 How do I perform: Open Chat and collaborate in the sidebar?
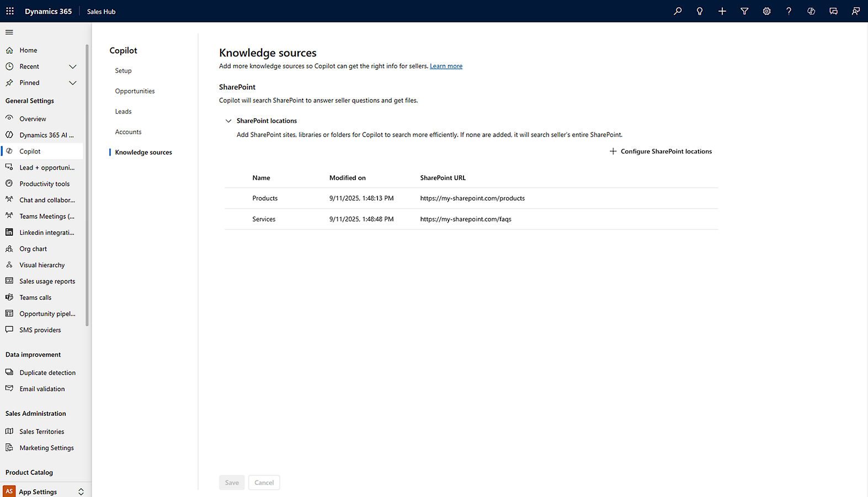tap(41, 200)
